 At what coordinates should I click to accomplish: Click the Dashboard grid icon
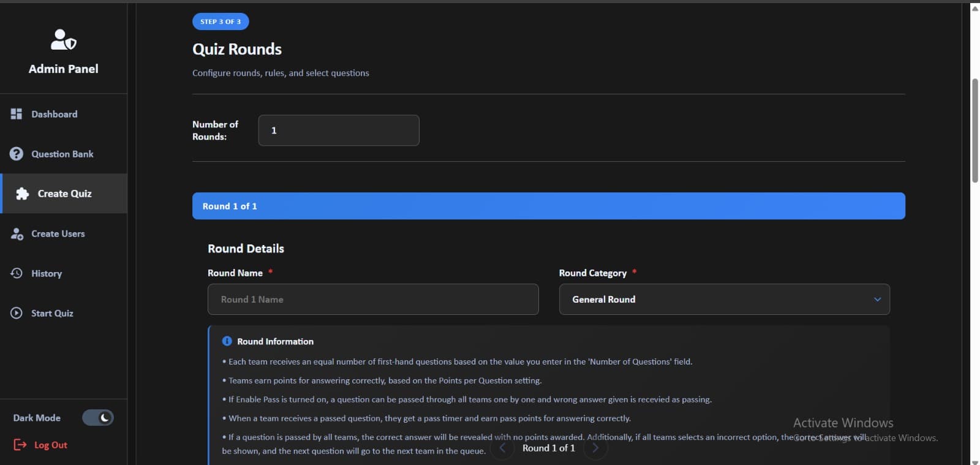click(17, 114)
